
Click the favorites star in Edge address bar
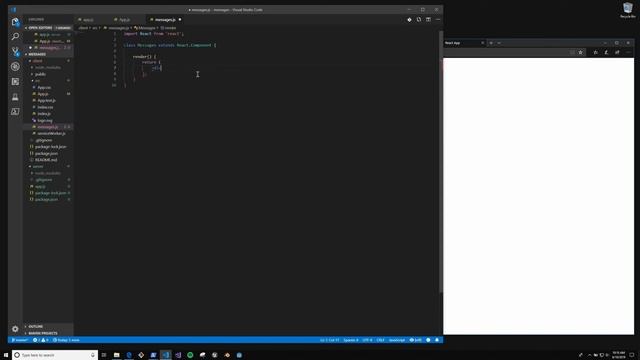click(x=580, y=52)
